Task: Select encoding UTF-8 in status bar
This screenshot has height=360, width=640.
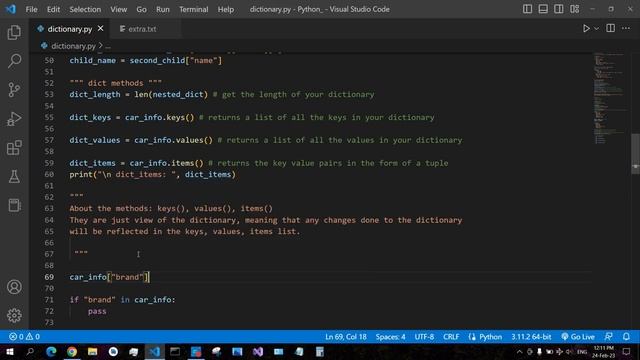Action: pos(424,337)
